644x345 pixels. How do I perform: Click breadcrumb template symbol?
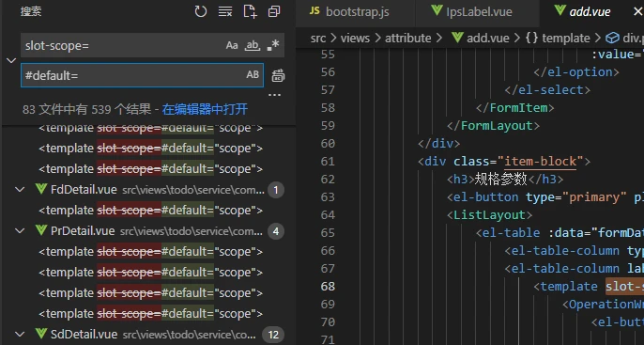566,39
